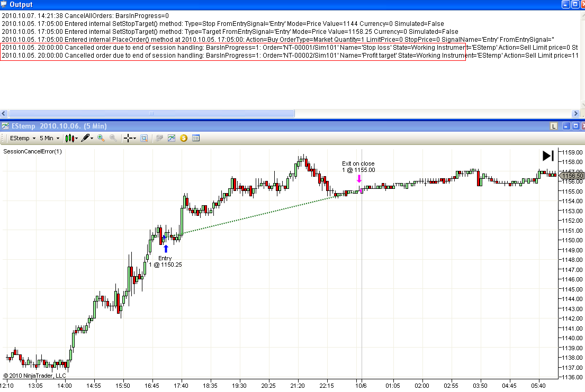Click the magenta Exit on close arrow marker
585x392 pixels.
coord(359,179)
